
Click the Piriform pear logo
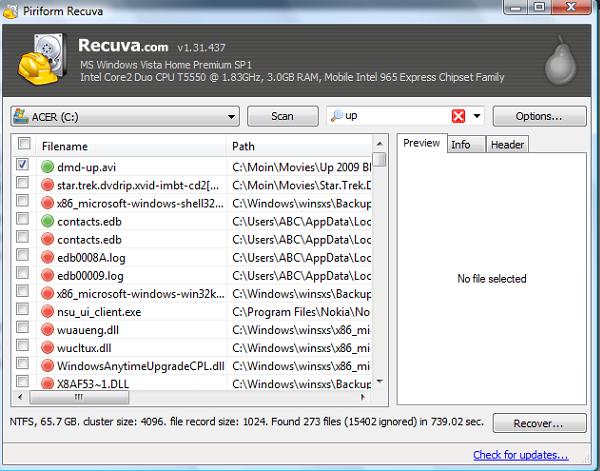pyautogui.click(x=560, y=61)
